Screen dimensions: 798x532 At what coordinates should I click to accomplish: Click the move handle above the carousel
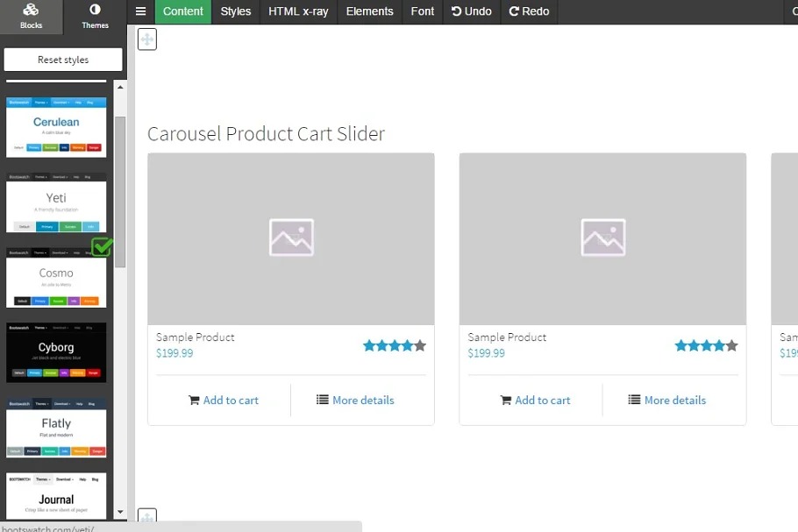click(147, 39)
